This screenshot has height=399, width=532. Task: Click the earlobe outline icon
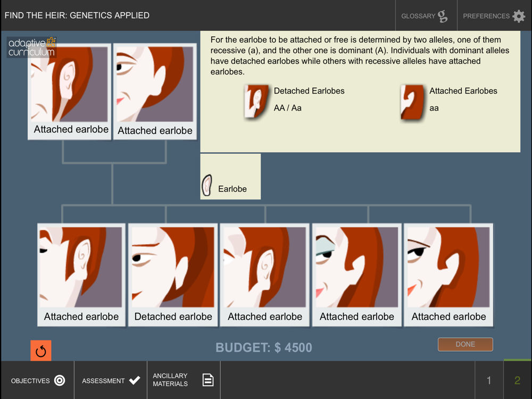[x=206, y=185]
